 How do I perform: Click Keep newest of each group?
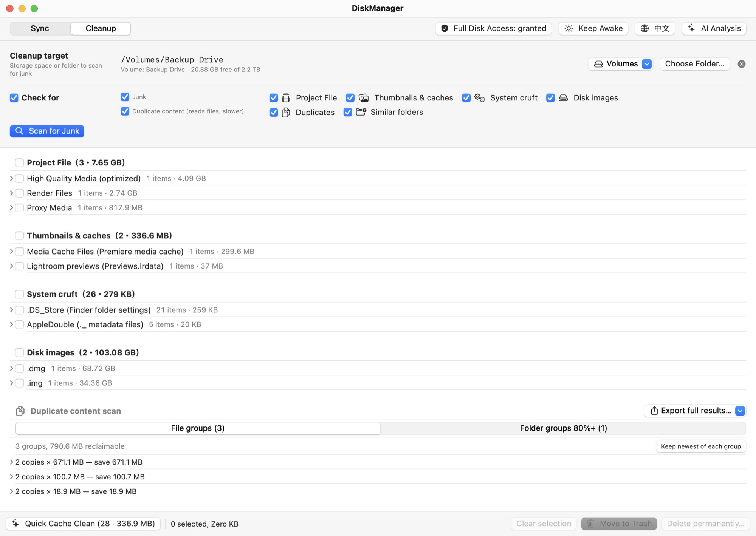[x=701, y=446]
